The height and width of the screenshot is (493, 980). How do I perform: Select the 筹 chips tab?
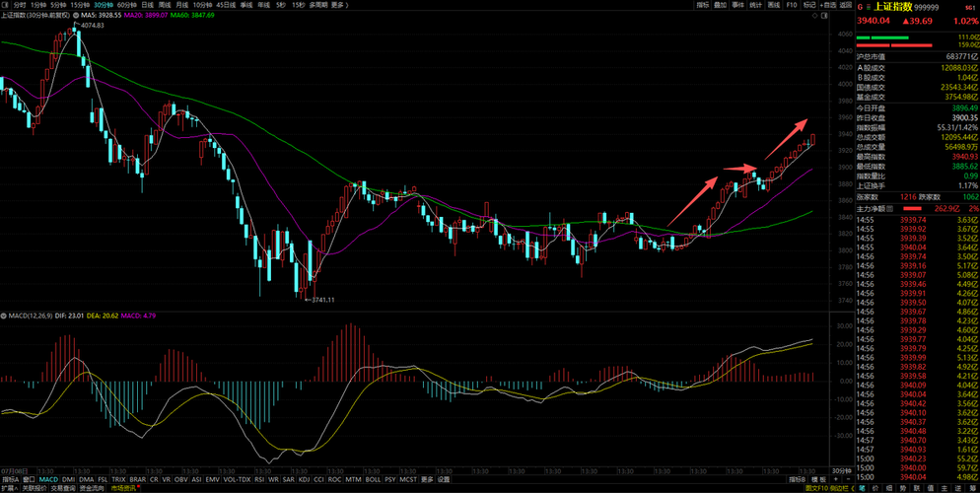coord(972,488)
